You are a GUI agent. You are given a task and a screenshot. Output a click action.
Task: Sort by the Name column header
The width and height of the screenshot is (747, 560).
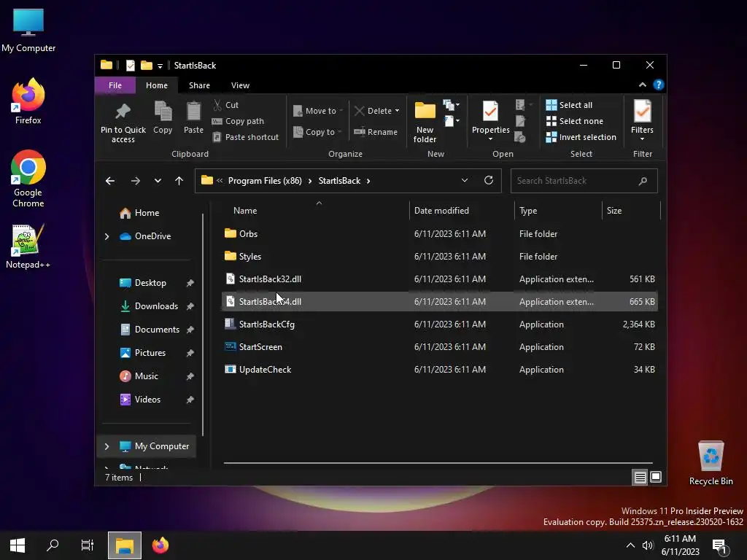pyautogui.click(x=314, y=211)
